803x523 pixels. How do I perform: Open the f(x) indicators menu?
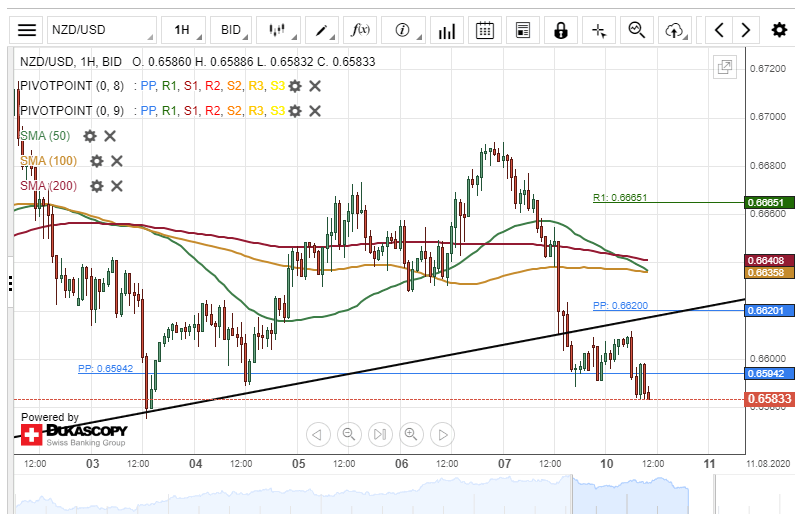(x=359, y=30)
